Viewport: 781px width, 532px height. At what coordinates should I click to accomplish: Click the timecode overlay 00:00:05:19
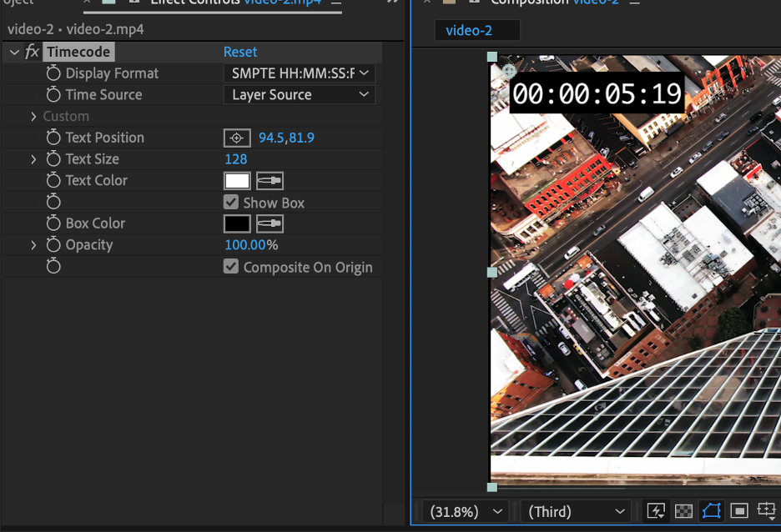[x=597, y=93]
